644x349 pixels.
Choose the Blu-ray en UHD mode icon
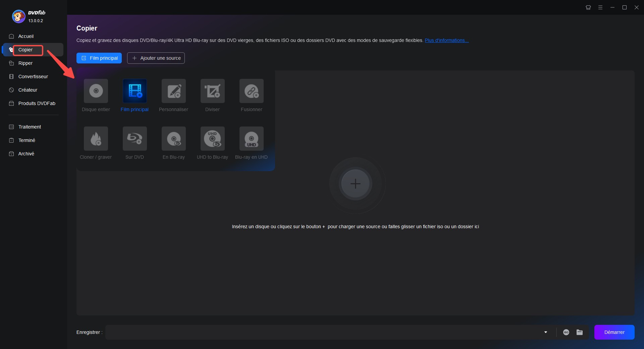pos(252,139)
